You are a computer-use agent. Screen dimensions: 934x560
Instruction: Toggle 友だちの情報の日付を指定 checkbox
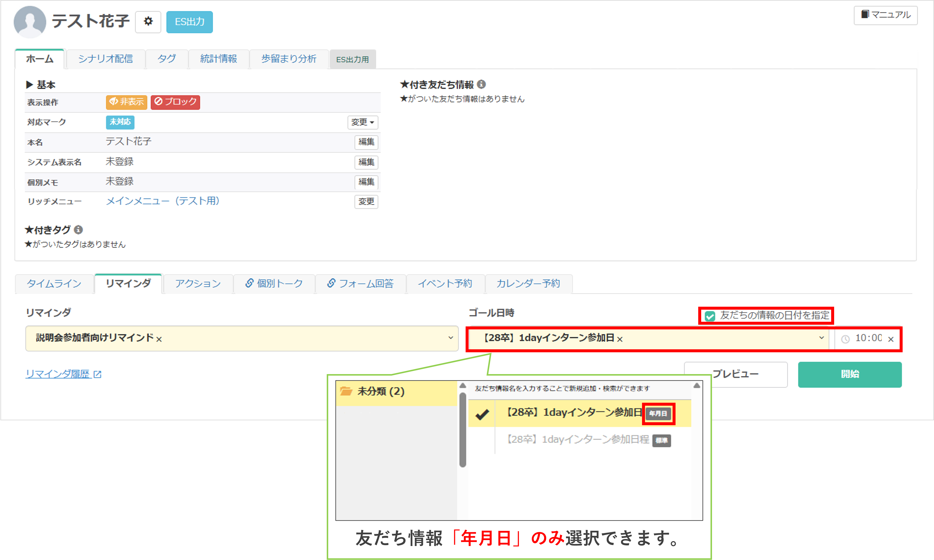(710, 316)
